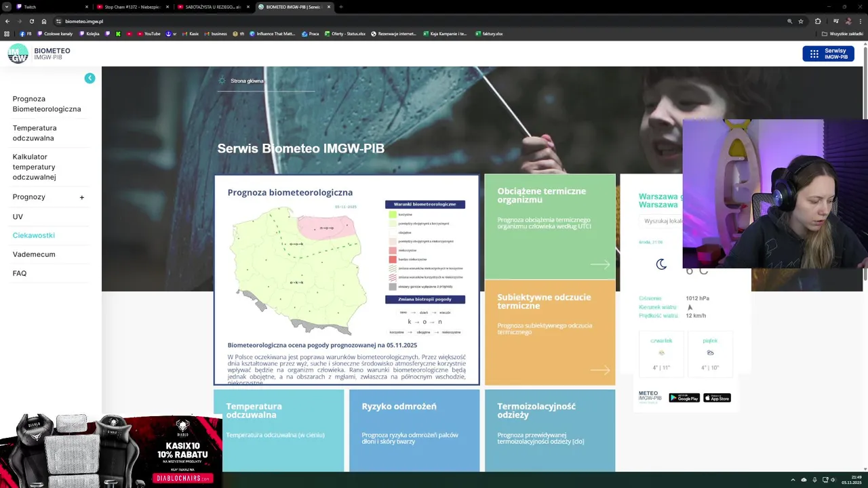Viewport: 868px width, 488px height.
Task: Click the microphone tray icon
Action: tap(814, 480)
